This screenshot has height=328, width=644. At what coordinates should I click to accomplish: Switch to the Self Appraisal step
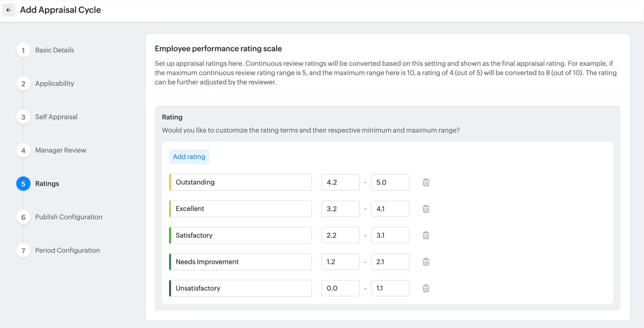click(56, 117)
